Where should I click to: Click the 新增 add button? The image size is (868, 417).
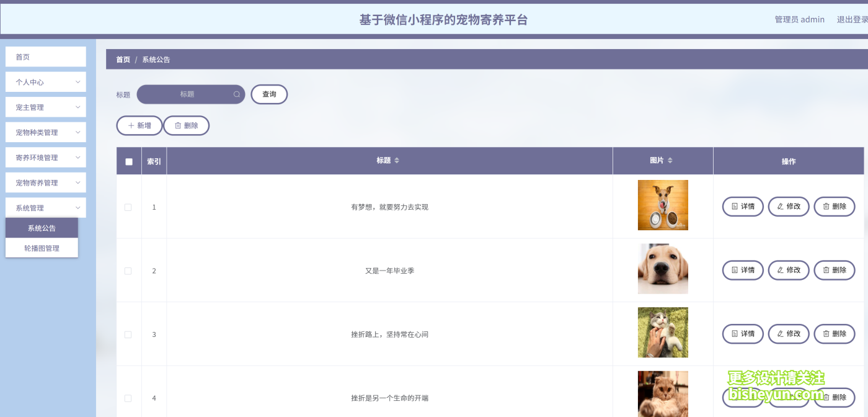(139, 125)
